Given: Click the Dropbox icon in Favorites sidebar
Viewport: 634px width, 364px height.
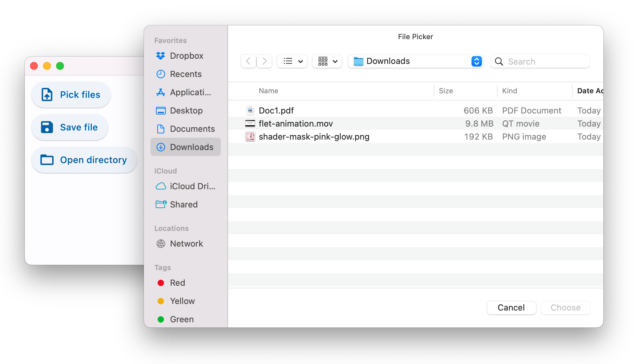Looking at the screenshot, I should (161, 56).
